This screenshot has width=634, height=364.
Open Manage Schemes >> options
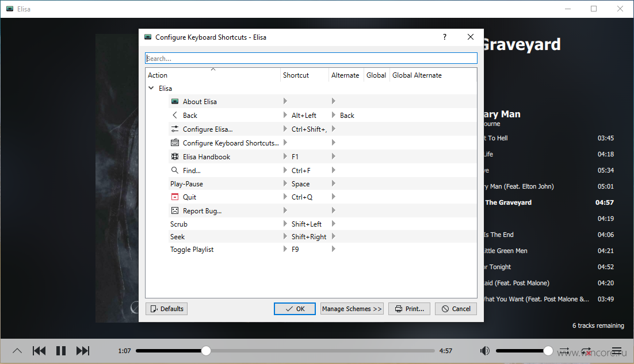(352, 309)
